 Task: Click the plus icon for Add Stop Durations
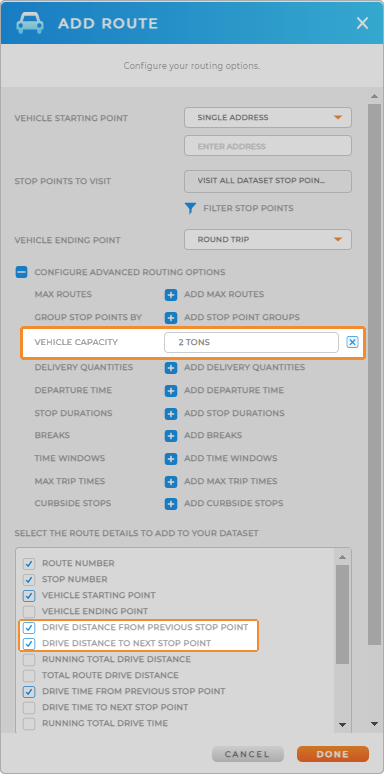tap(171, 414)
